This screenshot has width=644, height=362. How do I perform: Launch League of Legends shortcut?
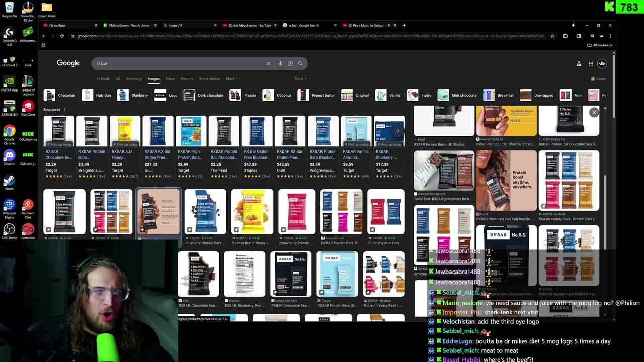[28, 85]
